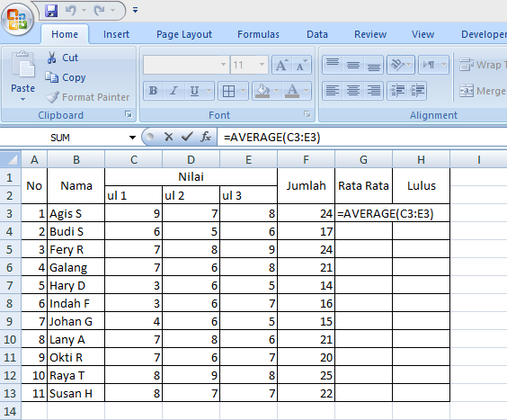This screenshot has width=507, height=420.
Task: Toggle Bold formatting
Action: click(153, 91)
